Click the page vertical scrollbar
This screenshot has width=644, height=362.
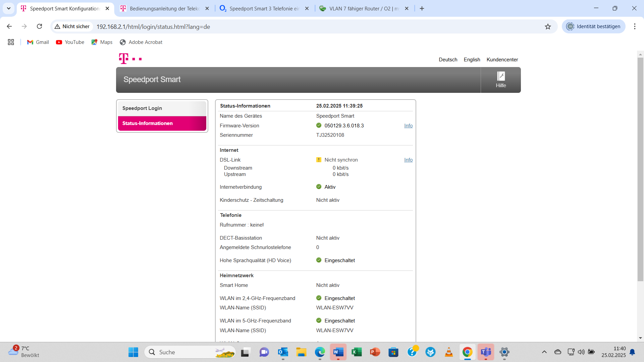click(x=640, y=169)
